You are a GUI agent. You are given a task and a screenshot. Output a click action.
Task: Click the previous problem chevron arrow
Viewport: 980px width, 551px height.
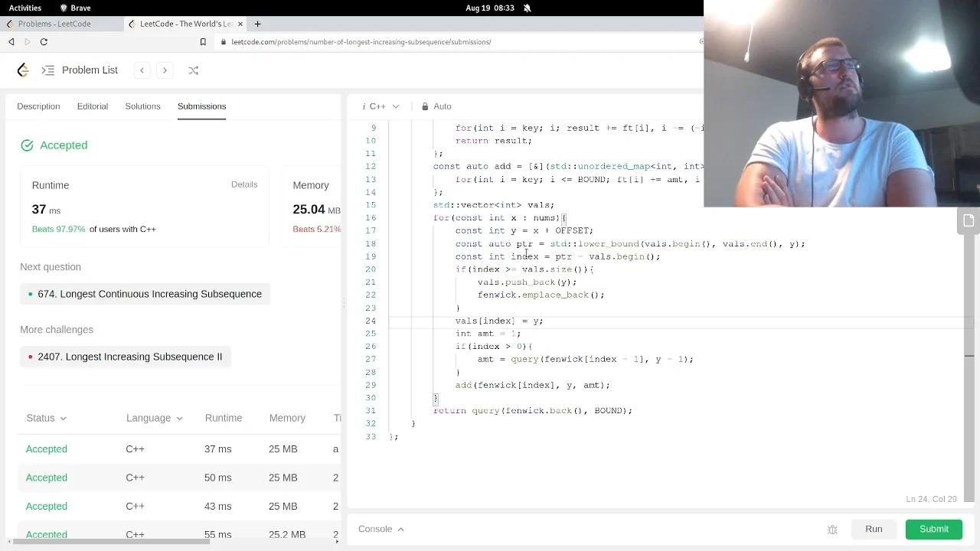pos(142,70)
